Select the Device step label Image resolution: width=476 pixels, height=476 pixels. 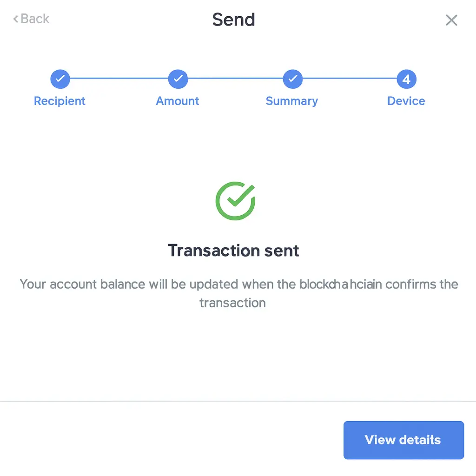[x=406, y=101]
